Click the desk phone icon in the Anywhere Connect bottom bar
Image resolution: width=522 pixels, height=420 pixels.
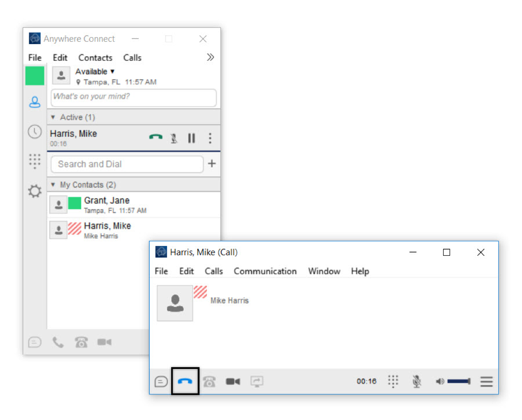click(81, 342)
